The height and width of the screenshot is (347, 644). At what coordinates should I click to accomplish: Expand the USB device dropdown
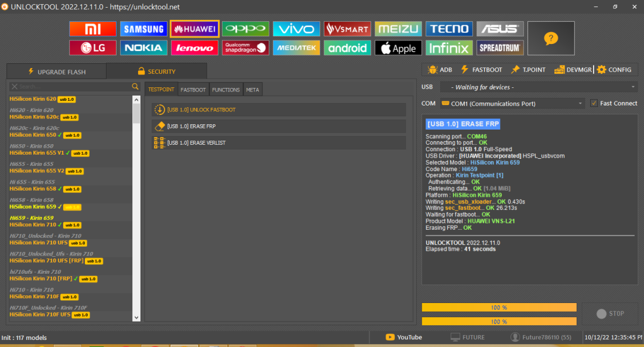pyautogui.click(x=633, y=87)
